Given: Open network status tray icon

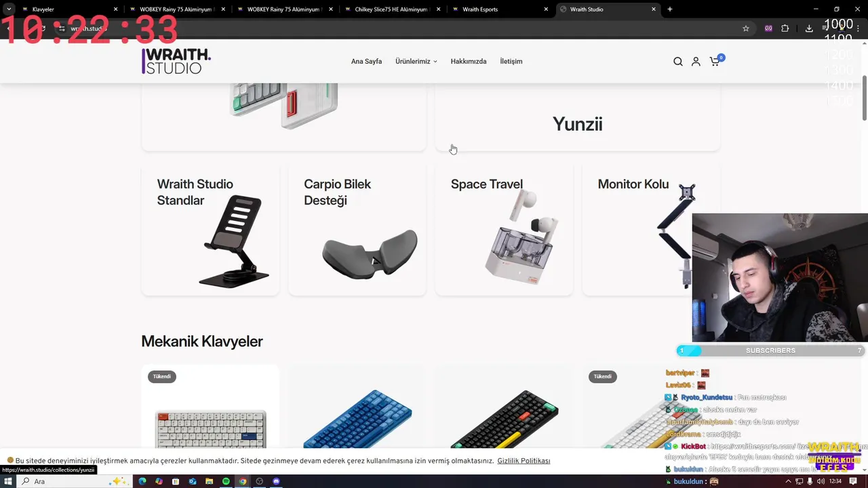Looking at the screenshot, I should click(x=799, y=481).
